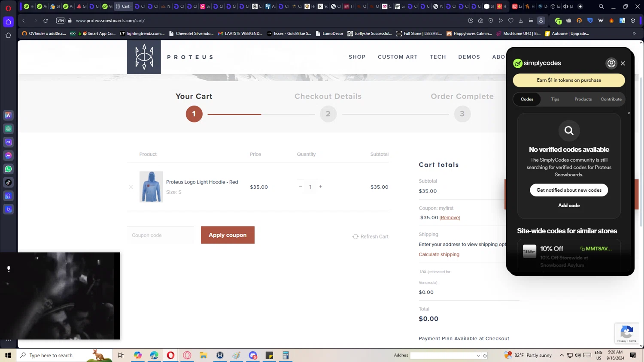Click Add code link

[569, 205]
